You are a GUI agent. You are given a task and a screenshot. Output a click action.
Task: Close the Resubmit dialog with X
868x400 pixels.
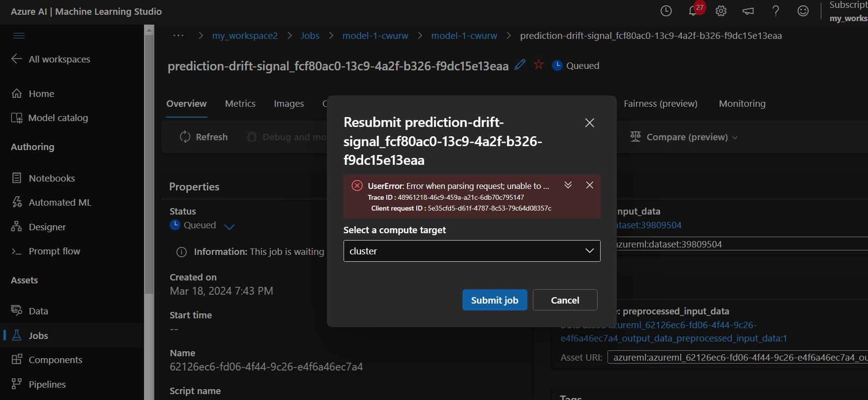(x=590, y=123)
